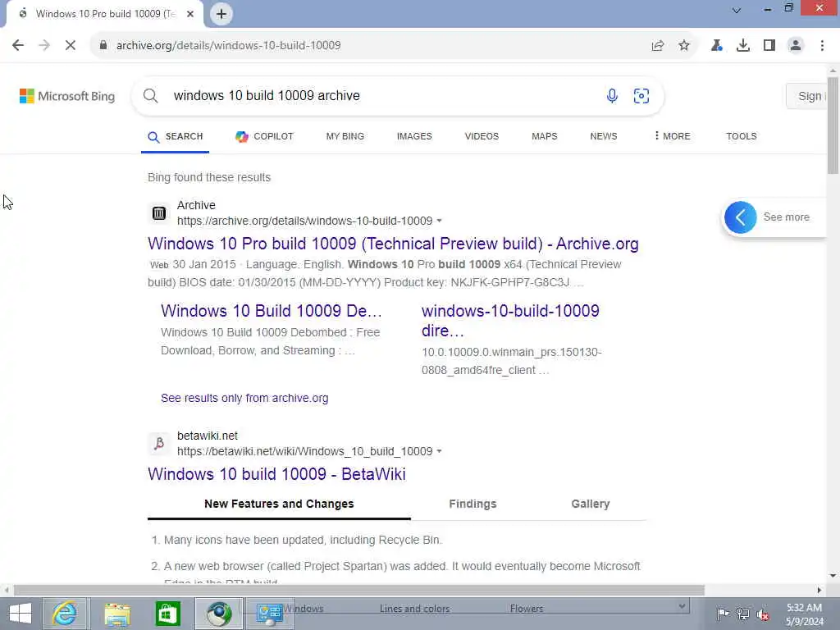Open the MAPS tab
840x630 pixels.
click(545, 137)
